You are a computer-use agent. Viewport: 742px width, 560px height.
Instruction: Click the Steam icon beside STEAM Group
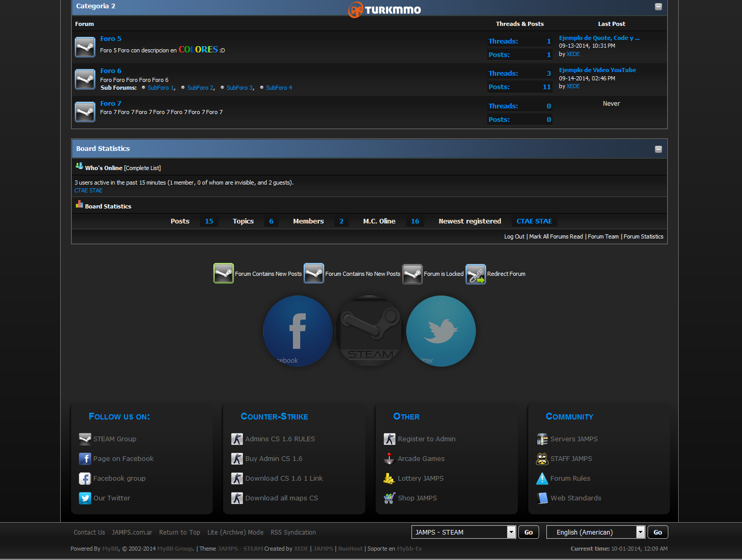[85, 439]
